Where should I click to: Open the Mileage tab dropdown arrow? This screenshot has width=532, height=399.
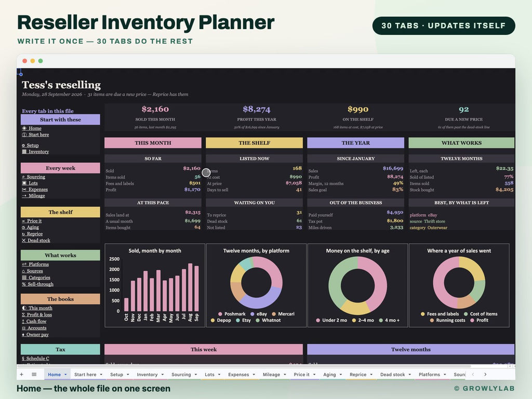click(x=285, y=375)
